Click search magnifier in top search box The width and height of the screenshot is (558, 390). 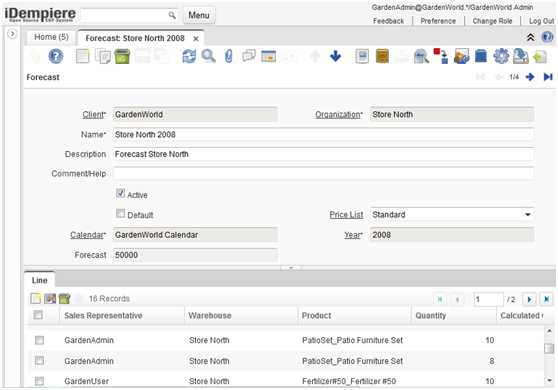[x=172, y=15]
